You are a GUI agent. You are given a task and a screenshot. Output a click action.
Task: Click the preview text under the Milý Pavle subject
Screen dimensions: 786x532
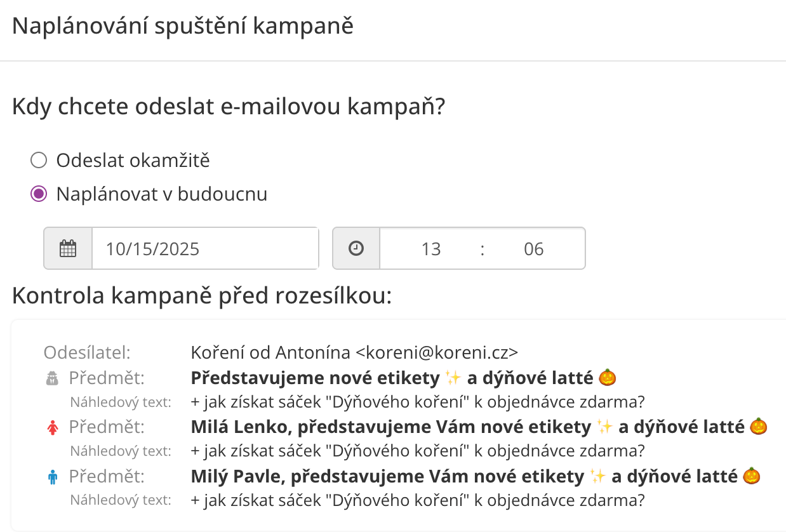click(x=418, y=500)
